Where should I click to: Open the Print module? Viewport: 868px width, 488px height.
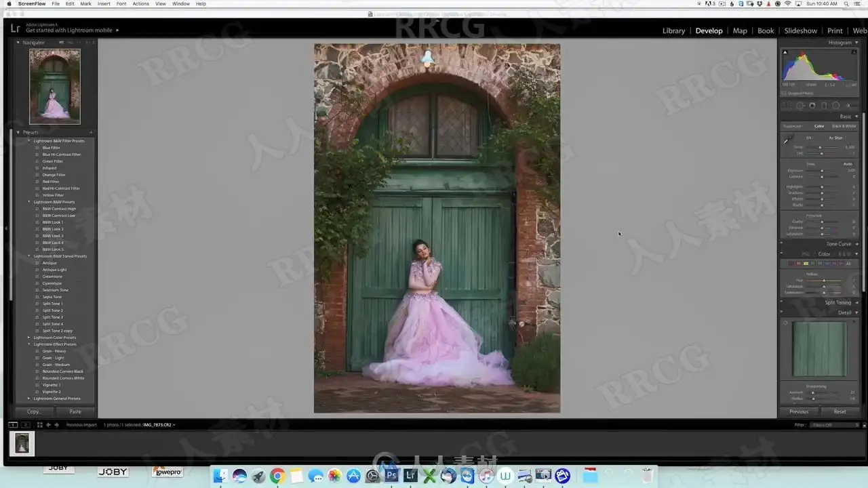tap(835, 30)
